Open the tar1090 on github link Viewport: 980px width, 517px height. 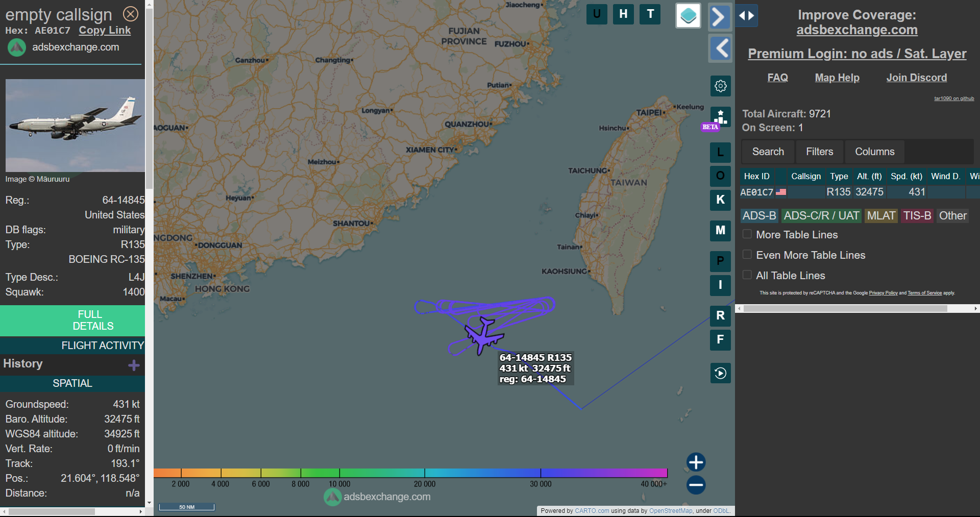(x=954, y=99)
